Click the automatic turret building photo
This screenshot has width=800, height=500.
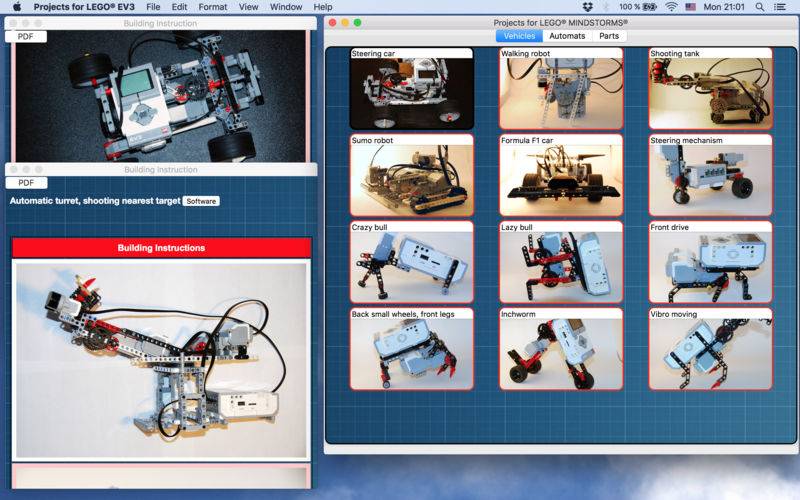161,360
